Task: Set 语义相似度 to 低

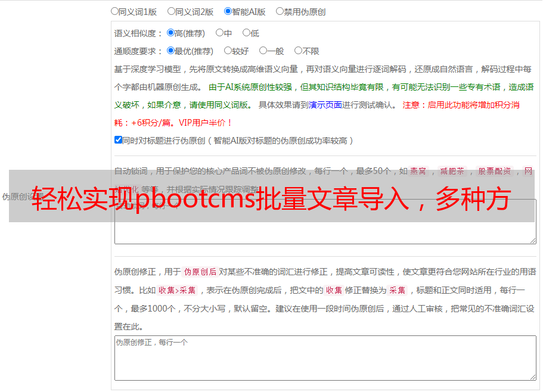Action: point(246,33)
